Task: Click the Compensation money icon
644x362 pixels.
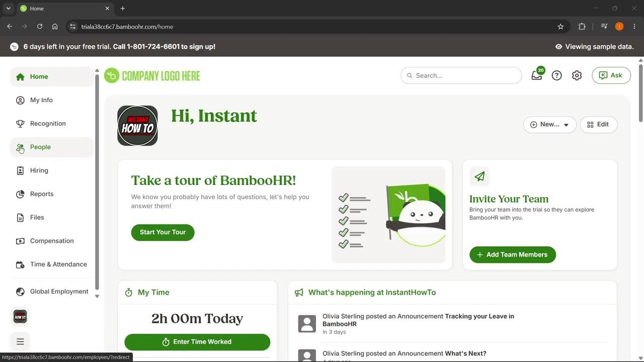Action: coord(20,241)
